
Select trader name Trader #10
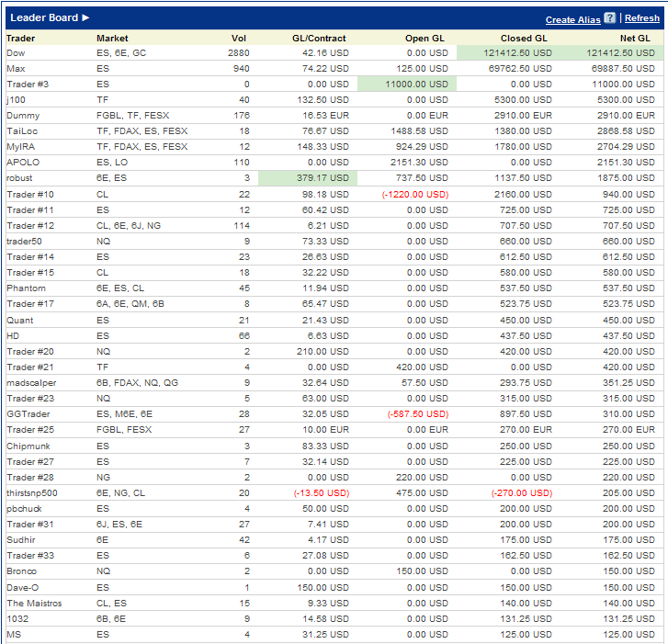click(30, 195)
